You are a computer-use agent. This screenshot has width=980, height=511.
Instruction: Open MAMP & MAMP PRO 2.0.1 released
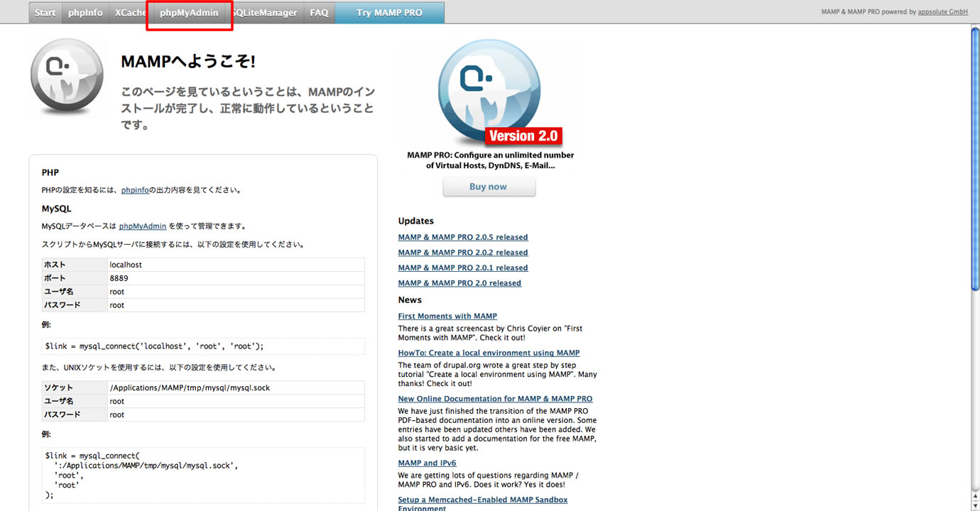point(463,268)
